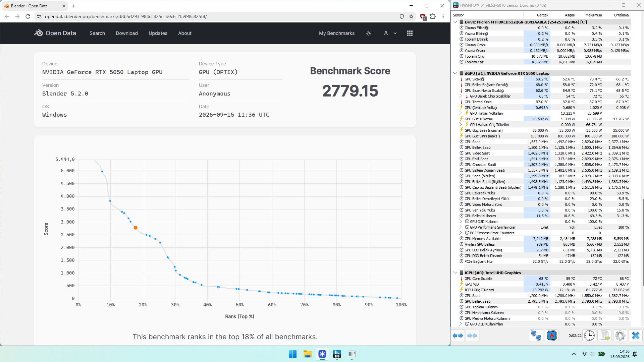Start logging with the sheet-plus icon
Viewport: 644px width, 362px height.
[605, 336]
